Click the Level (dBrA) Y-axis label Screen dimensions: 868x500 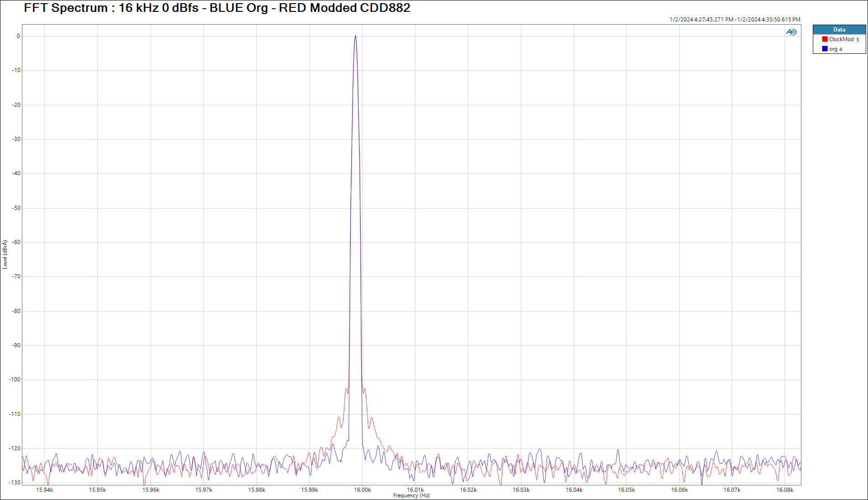[5, 255]
